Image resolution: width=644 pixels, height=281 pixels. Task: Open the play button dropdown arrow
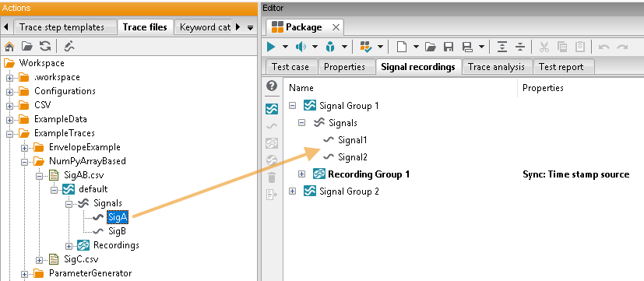pyautogui.click(x=285, y=47)
